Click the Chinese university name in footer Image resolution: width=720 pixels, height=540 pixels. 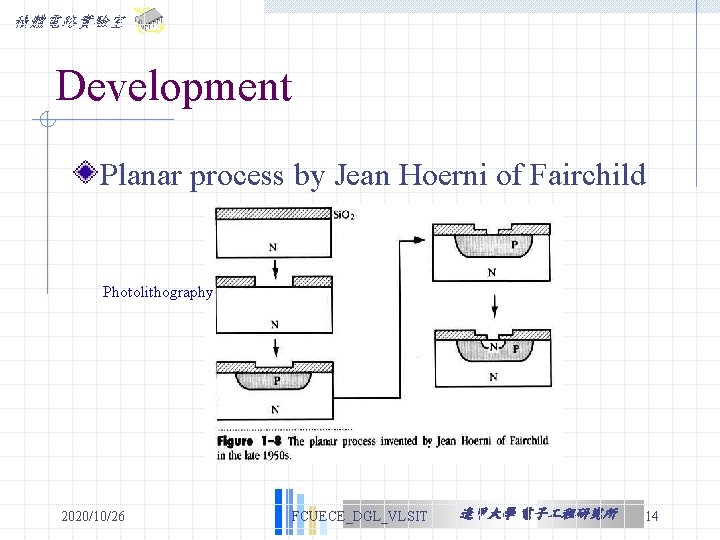(539, 514)
